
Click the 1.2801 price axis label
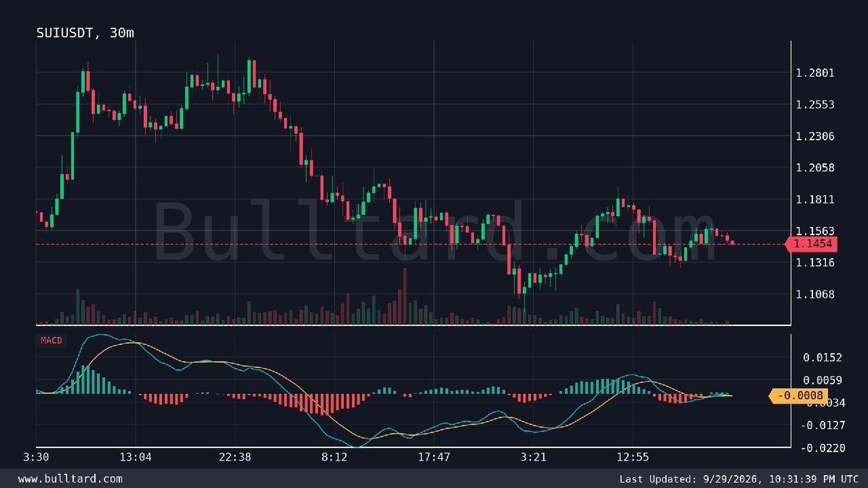[815, 72]
